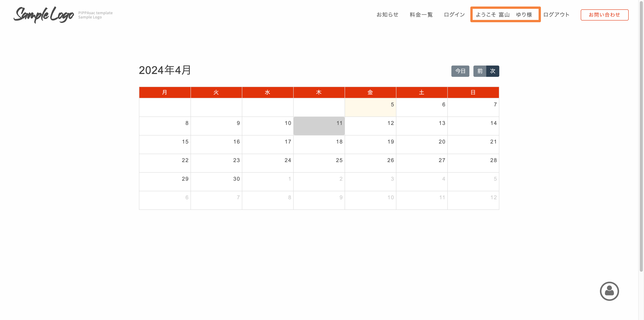Go to 料金一覧 page
Screen dimensions: 644x320
click(x=421, y=15)
